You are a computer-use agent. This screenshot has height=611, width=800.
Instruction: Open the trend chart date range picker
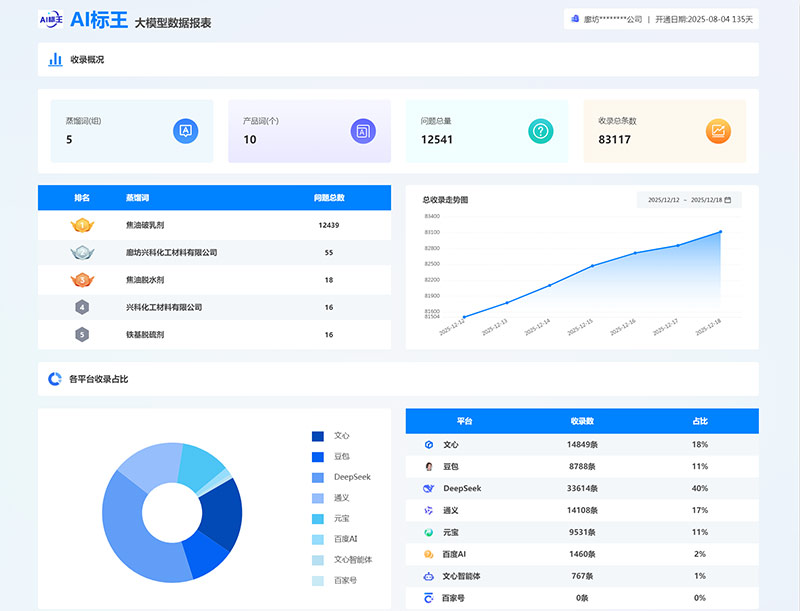coord(688,200)
